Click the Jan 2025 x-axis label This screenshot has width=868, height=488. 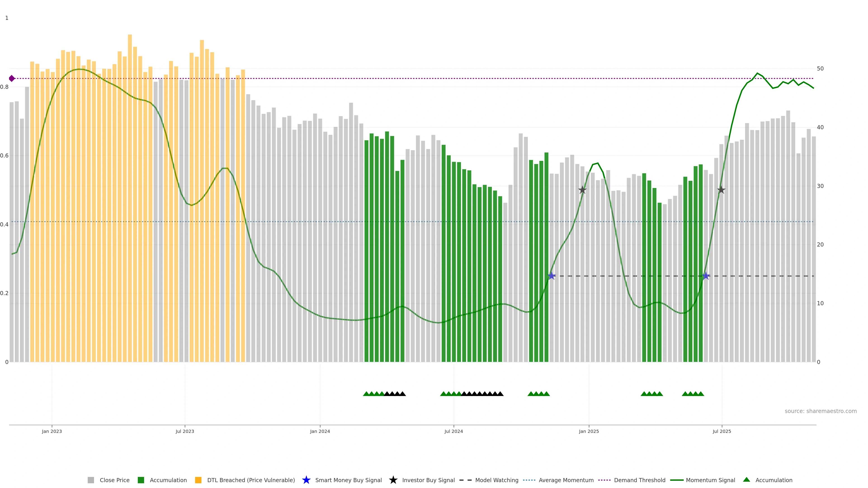[589, 431]
